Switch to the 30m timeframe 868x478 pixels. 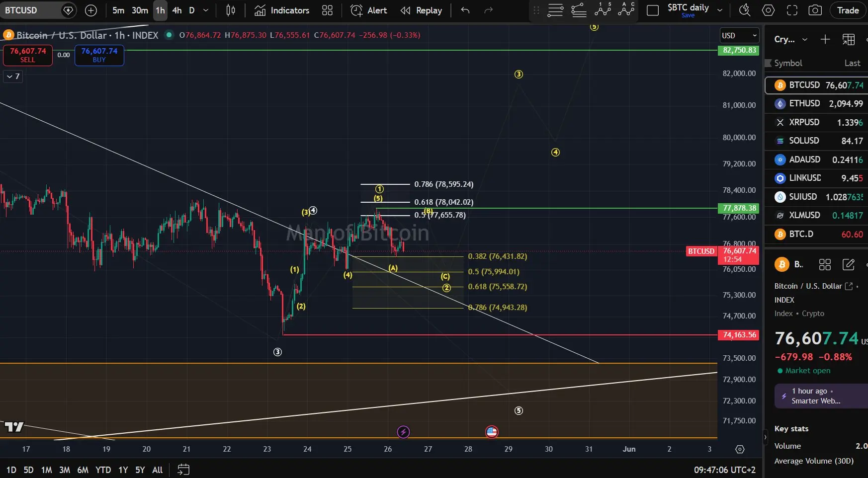140,10
